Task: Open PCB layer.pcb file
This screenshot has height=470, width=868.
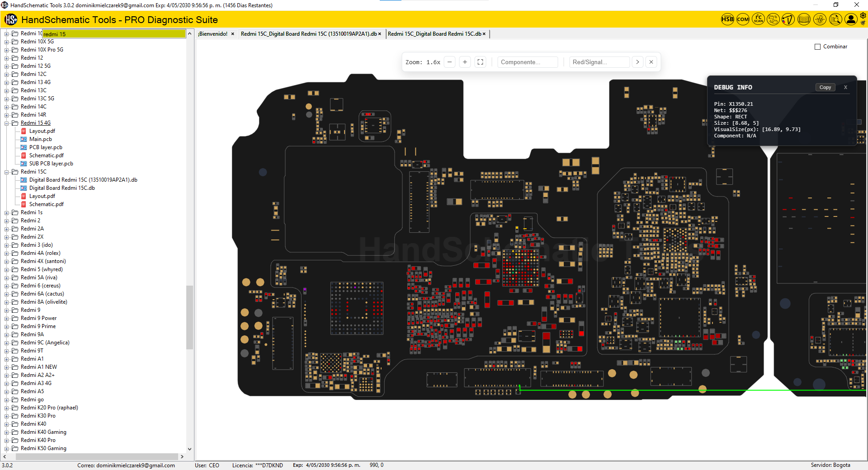Action: pos(46,147)
